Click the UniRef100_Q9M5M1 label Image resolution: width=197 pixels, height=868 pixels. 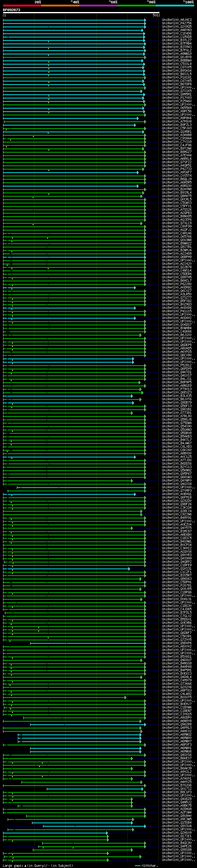[x=177, y=94]
